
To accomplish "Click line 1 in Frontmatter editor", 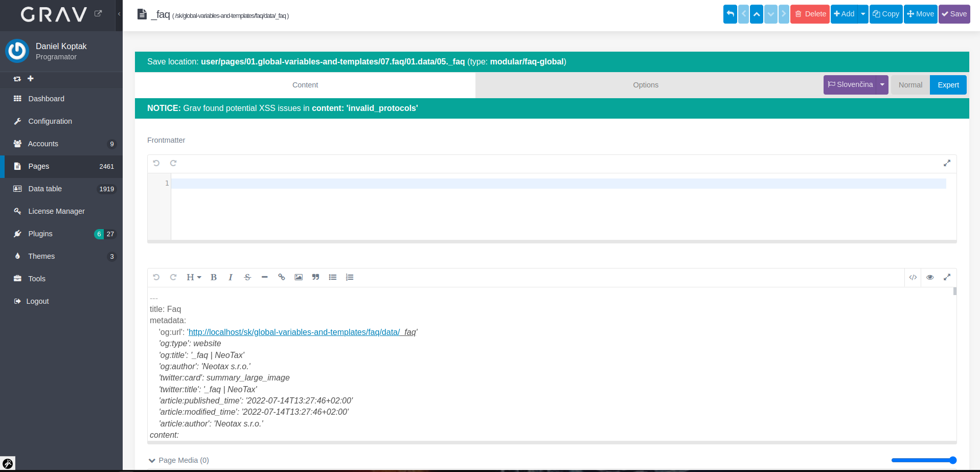I will (x=558, y=184).
